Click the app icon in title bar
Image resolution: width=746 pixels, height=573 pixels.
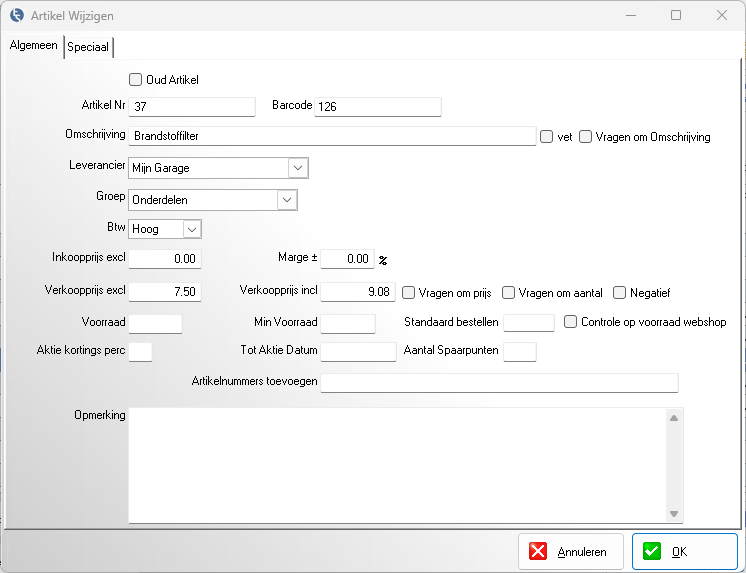pos(16,15)
